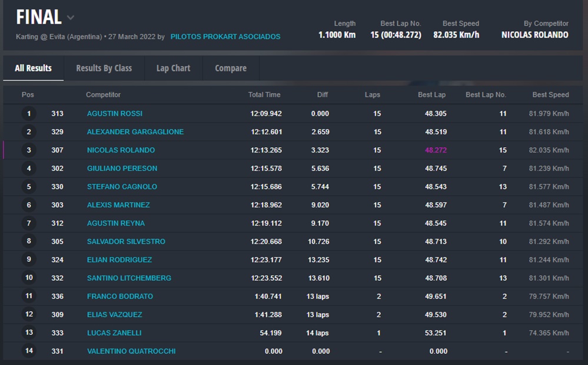Click position 14 circle badge

[29, 351]
